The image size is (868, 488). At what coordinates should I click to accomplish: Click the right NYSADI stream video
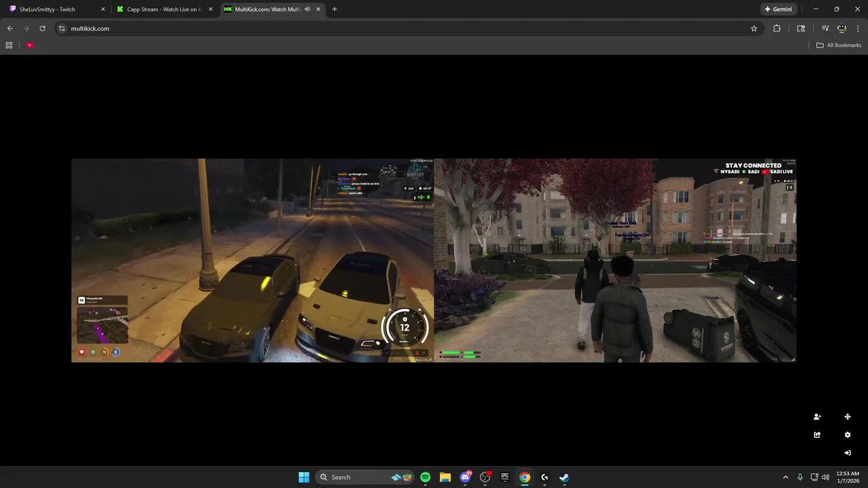[x=615, y=260]
